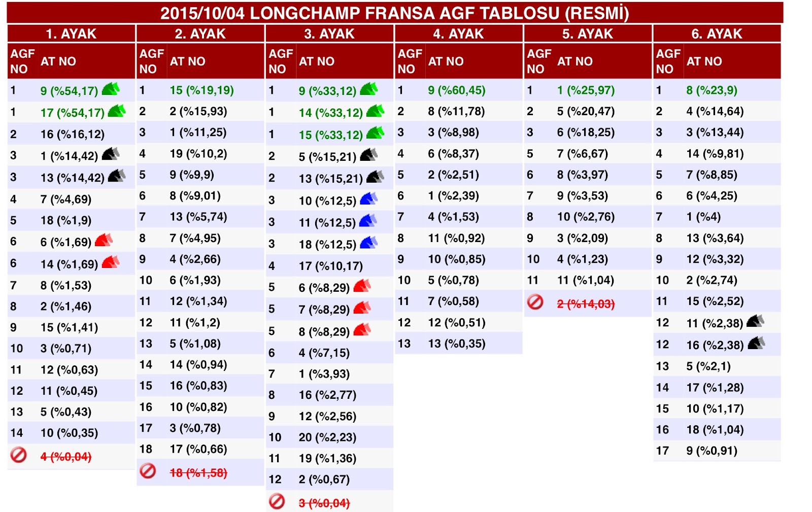Click the entry '8 (%11,78)'

456,111
